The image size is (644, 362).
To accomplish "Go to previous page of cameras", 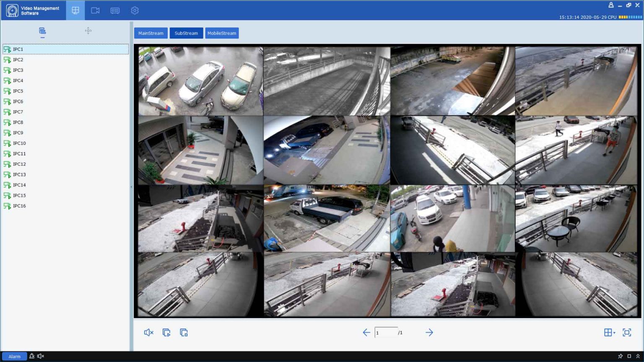I will pos(366,332).
